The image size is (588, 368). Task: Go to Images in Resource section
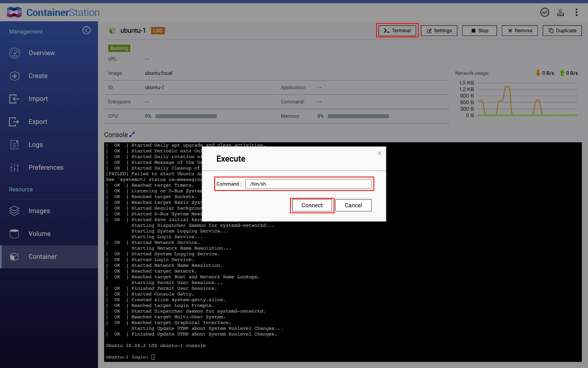(x=39, y=211)
